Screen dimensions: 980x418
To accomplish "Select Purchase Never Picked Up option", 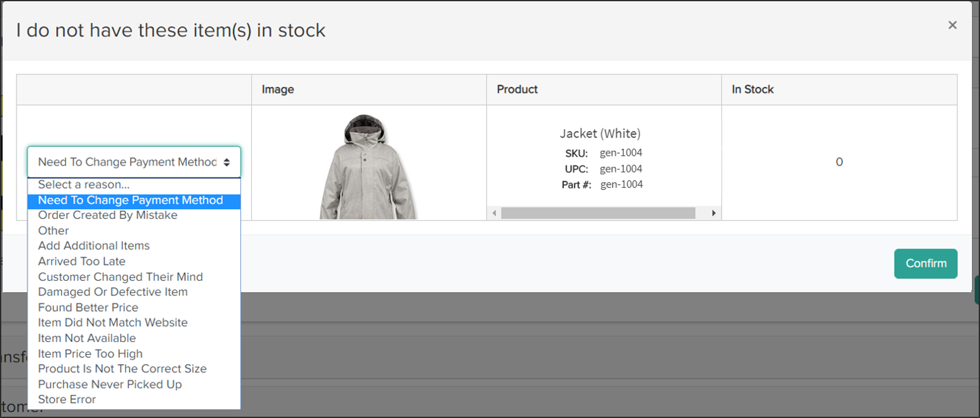I will coord(109,384).
